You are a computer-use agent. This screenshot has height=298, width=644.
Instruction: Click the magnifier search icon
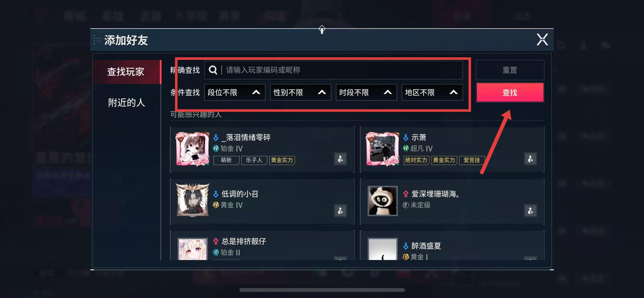pos(213,70)
